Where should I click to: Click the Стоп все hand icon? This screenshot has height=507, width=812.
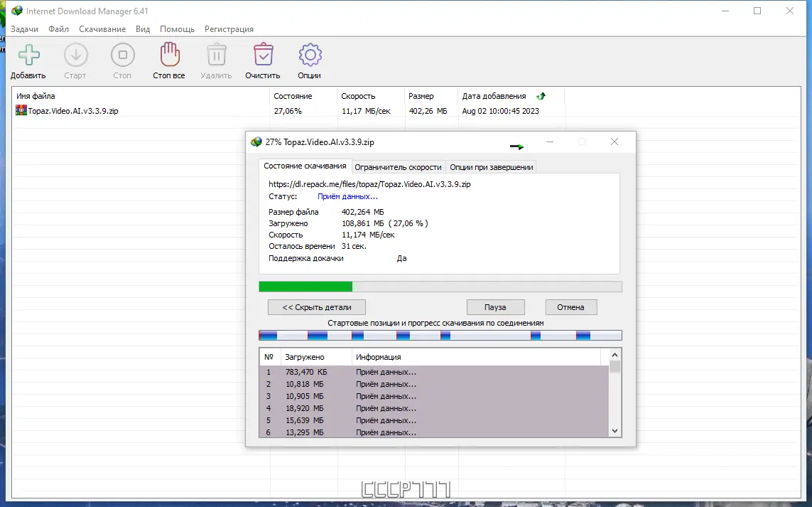point(169,55)
